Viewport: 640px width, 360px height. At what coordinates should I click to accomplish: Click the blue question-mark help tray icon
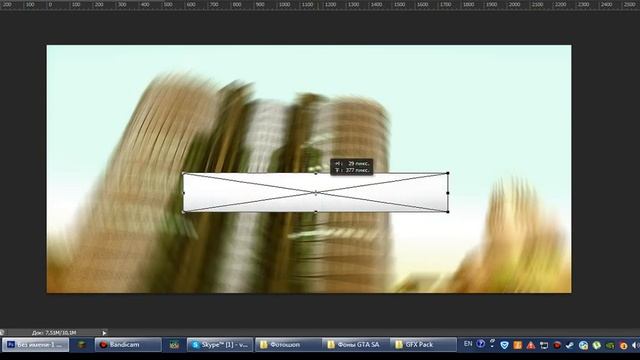[x=480, y=344]
